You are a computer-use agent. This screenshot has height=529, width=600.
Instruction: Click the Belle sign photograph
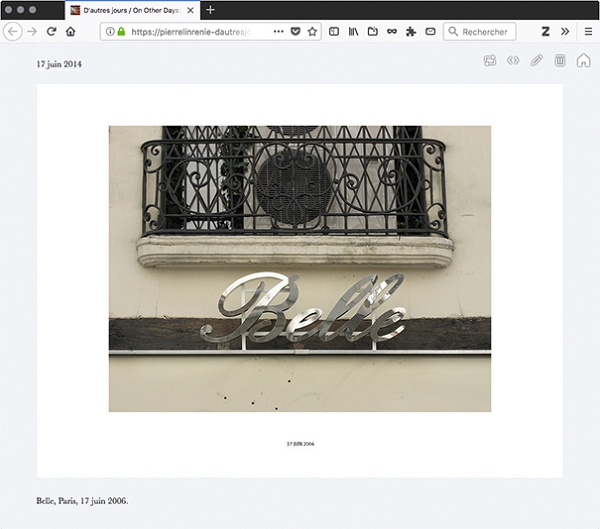point(299,268)
